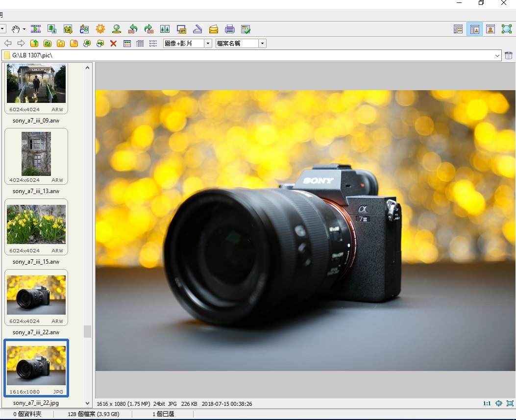This screenshot has height=420, width=516.
Task: Click the thumbnail panel scrollbar handle
Action: coord(87,331)
